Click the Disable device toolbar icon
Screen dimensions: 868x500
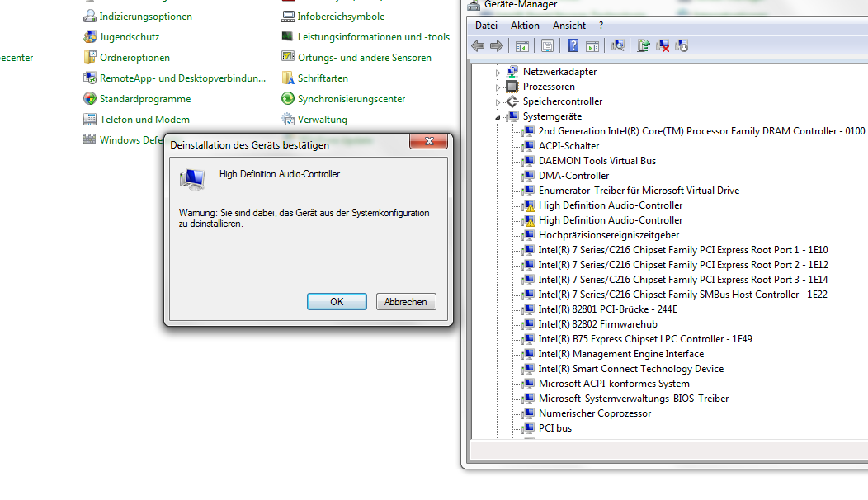click(x=682, y=46)
